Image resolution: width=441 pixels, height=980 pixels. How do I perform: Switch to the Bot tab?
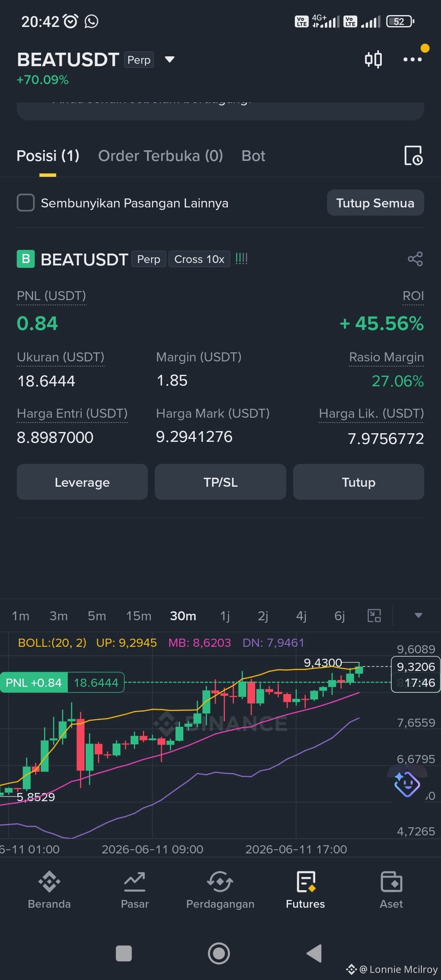click(x=253, y=156)
